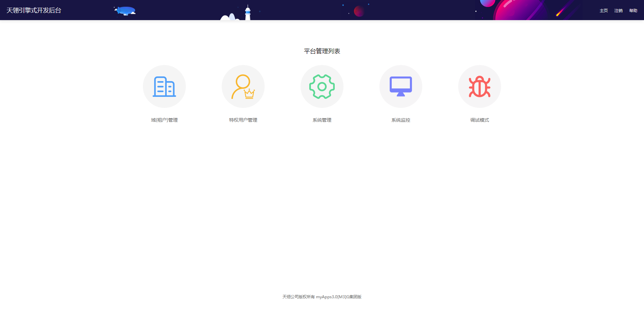Click the small red planet in banner

point(359,11)
